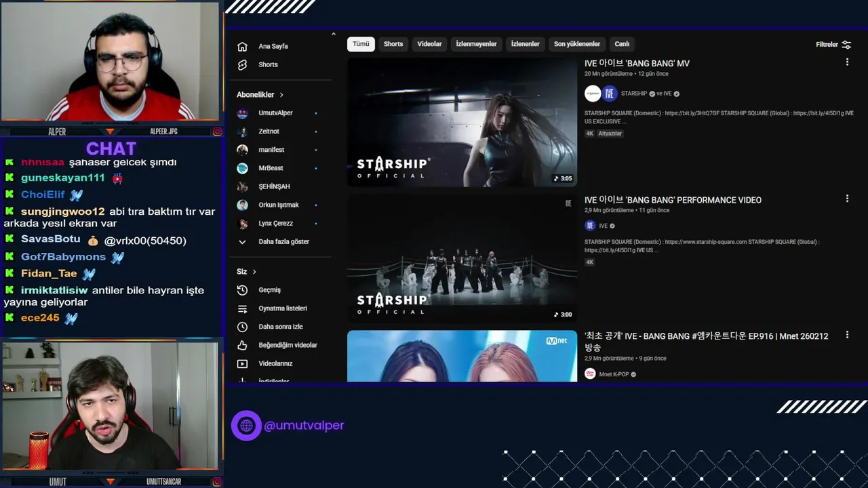Open more options for BANG BANG MV
This screenshot has height=488, width=868.
tap(847, 62)
